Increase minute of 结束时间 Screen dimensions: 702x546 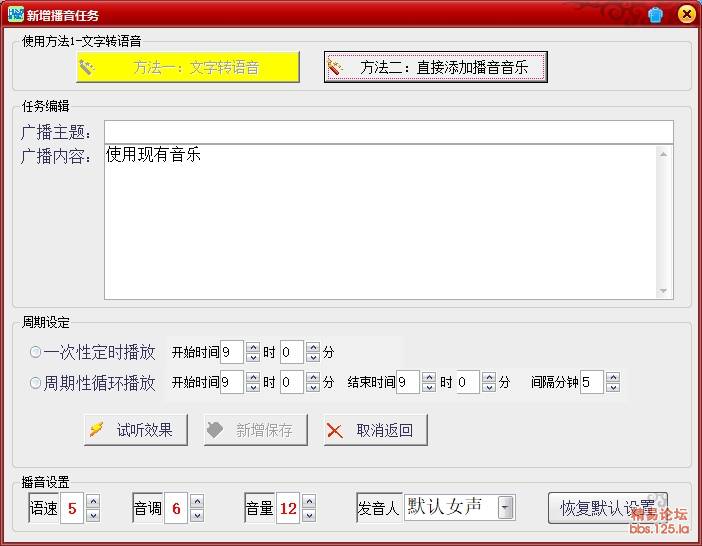(x=489, y=377)
